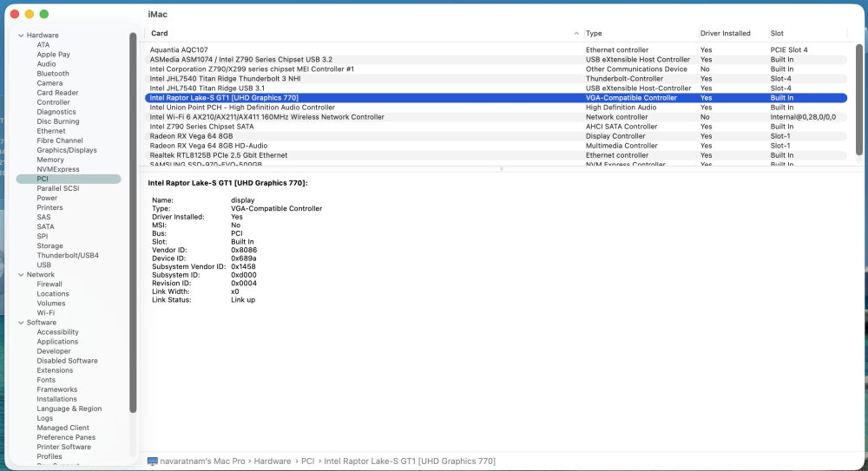Select Printer Software in the sidebar
The width and height of the screenshot is (868, 471).
coord(63,448)
